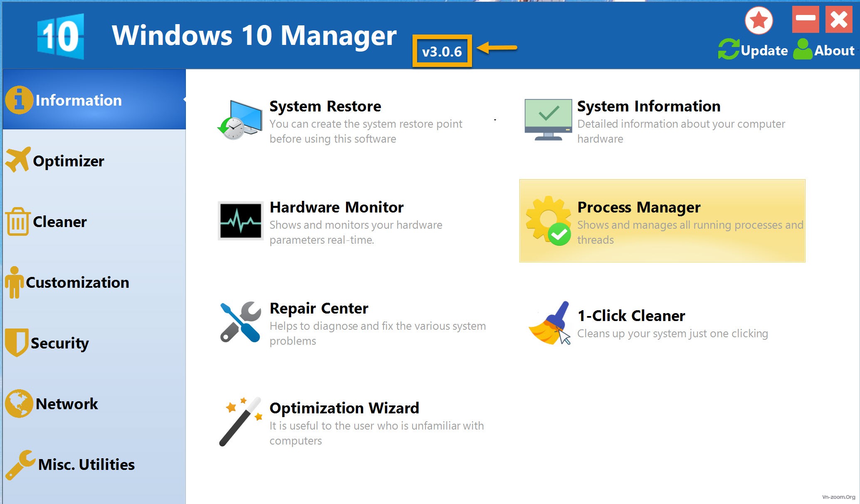This screenshot has width=860, height=504.
Task: Open the Information tab
Action: [93, 100]
